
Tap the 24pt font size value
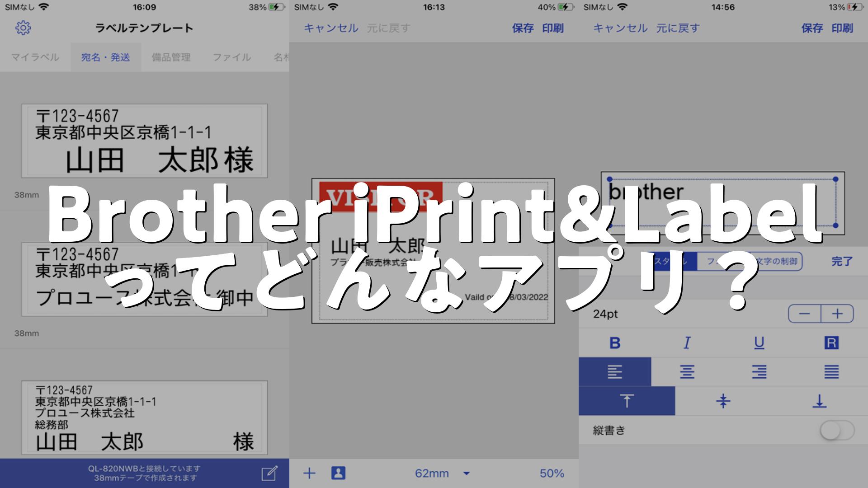[605, 314]
